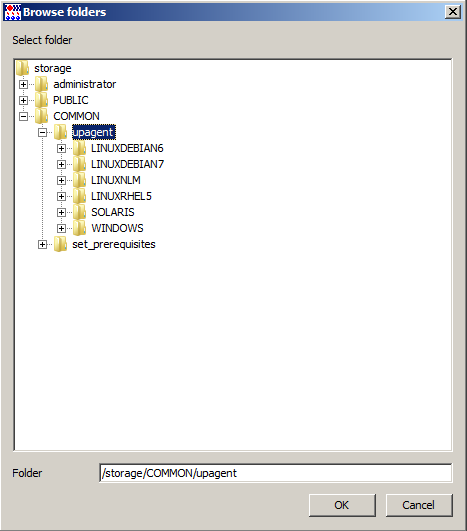The height and width of the screenshot is (531, 467).
Task: Click the administrator folder icon
Action: pos(42,84)
